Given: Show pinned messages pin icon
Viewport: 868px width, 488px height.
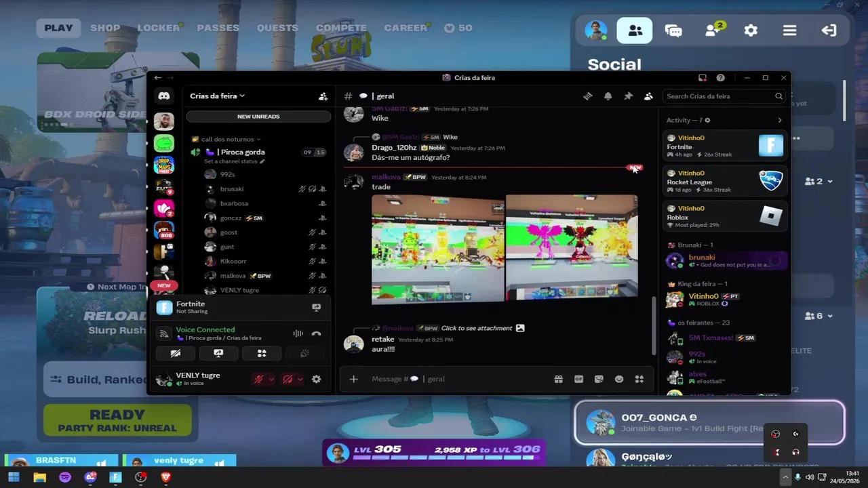Looking at the screenshot, I should [628, 96].
